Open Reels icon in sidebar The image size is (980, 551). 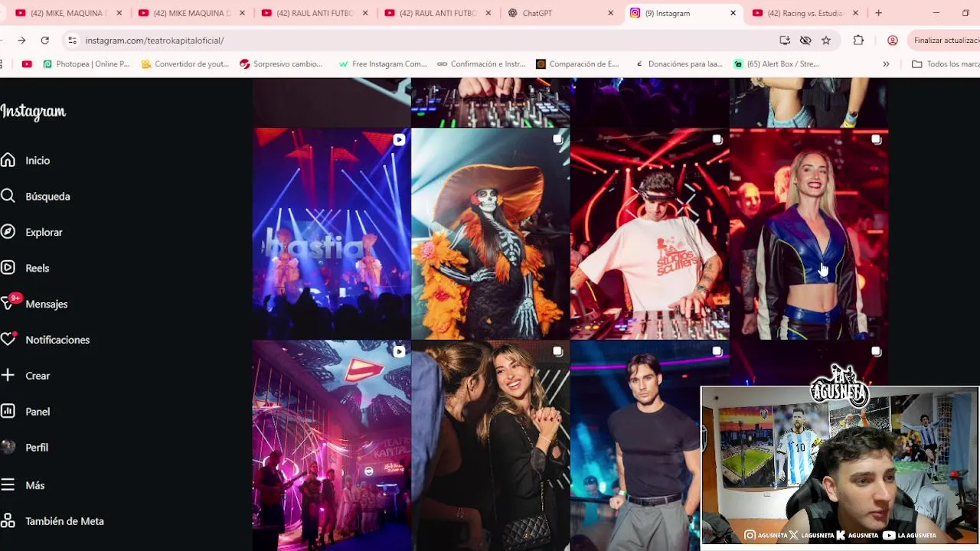pyautogui.click(x=8, y=268)
